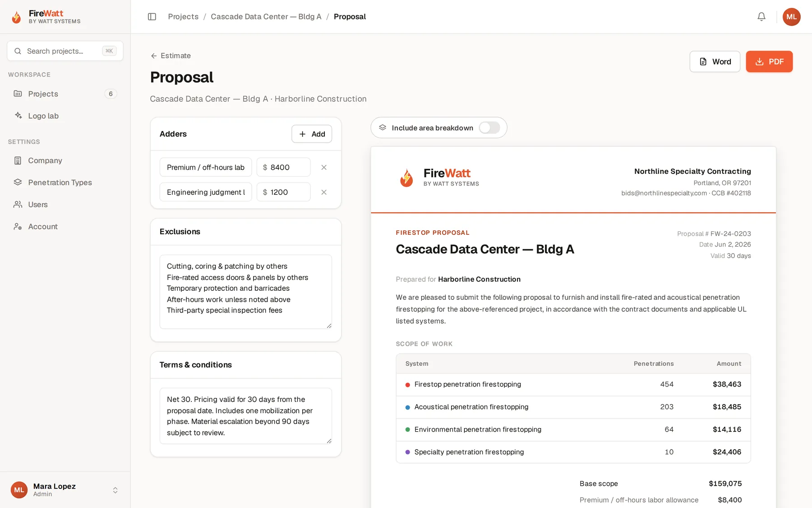This screenshot has width=812, height=508.
Task: Click the Company building icon
Action: (18, 161)
